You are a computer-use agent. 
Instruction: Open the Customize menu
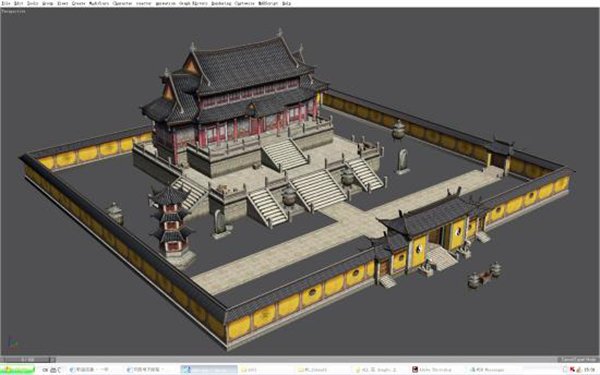click(x=244, y=3)
